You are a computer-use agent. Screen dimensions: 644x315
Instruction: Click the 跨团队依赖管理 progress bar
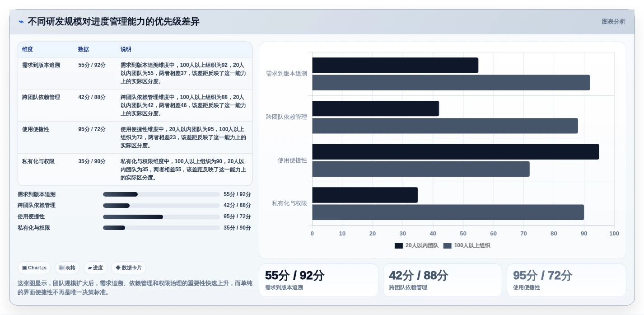(x=161, y=206)
